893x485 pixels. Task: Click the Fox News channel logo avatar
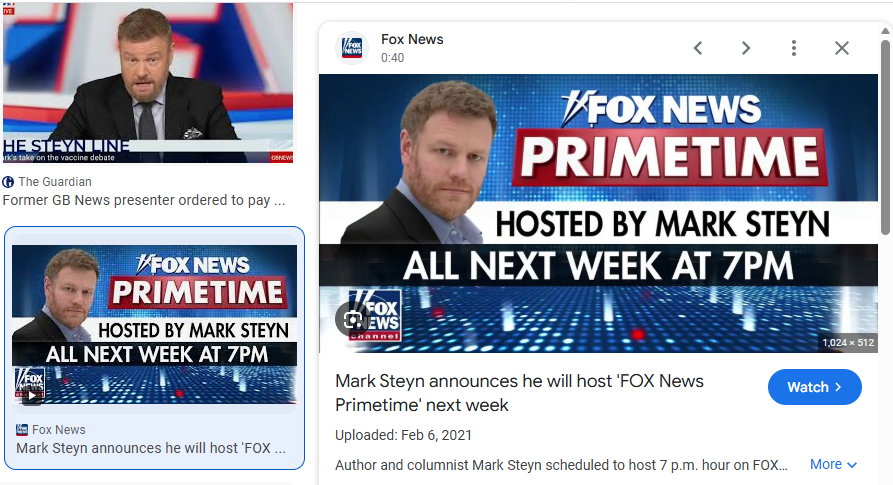352,48
